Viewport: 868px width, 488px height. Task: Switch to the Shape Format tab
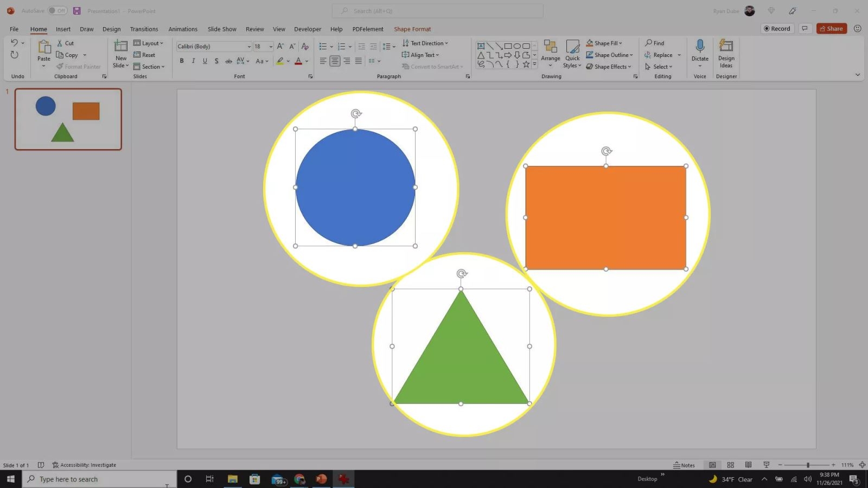[412, 29]
